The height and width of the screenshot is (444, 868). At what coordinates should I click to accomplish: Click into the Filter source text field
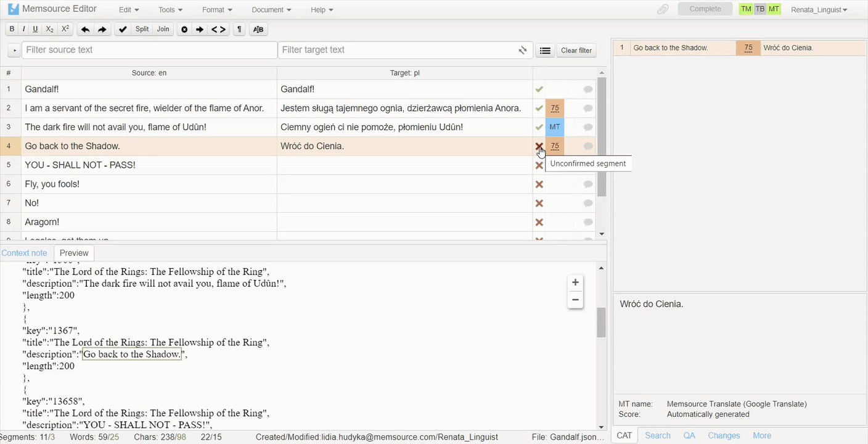click(149, 50)
